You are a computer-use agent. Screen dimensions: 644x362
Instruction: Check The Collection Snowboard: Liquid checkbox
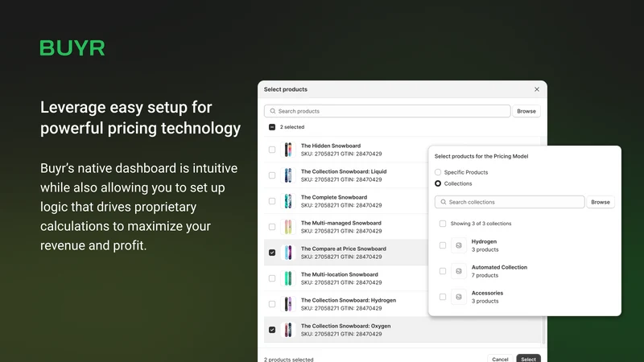click(x=272, y=175)
